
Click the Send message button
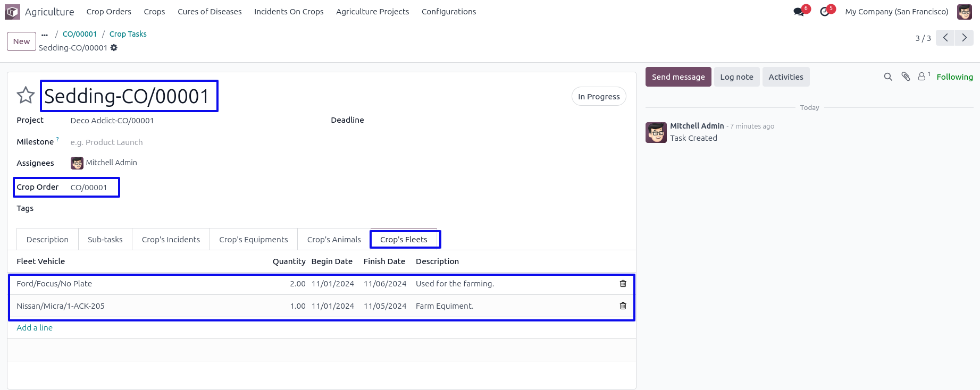point(678,77)
